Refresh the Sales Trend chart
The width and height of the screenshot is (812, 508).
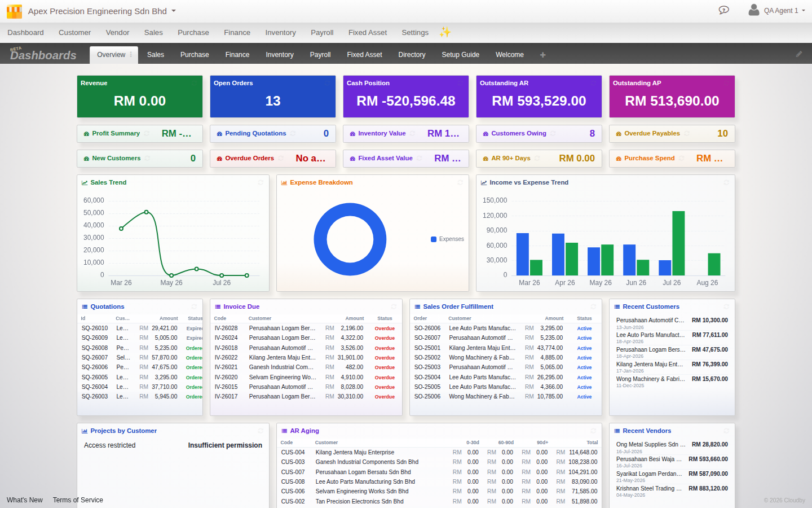pos(261,182)
